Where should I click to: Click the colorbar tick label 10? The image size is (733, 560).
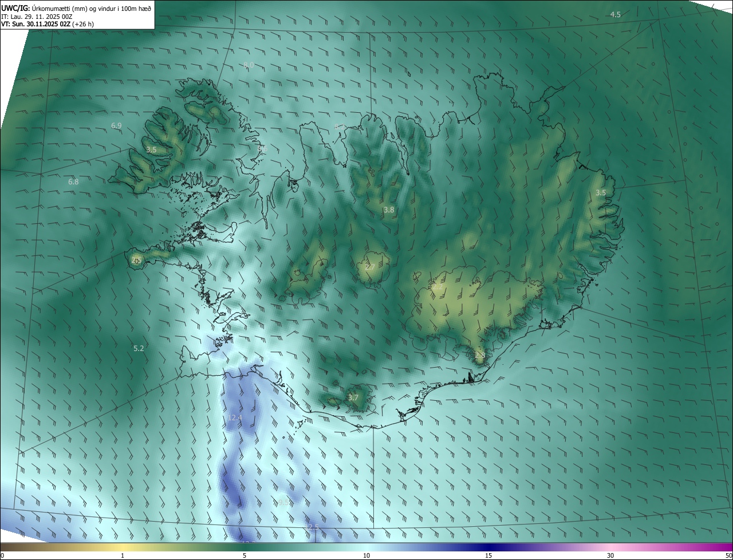[366, 555]
